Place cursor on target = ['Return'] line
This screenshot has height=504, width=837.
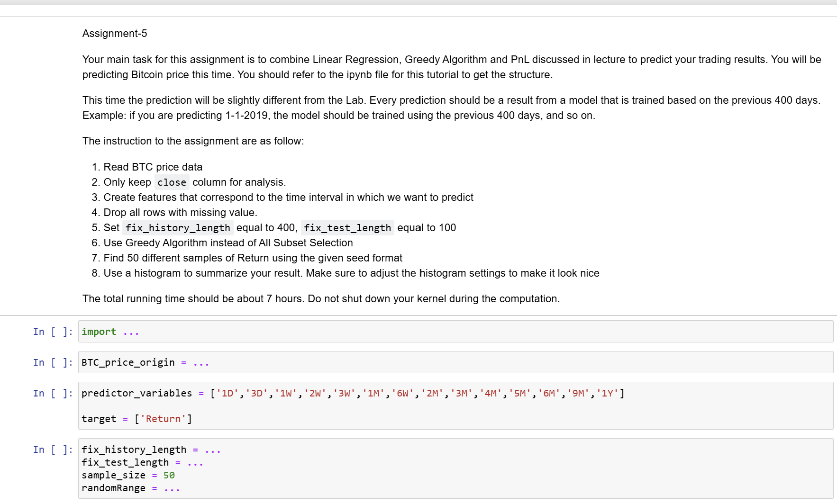pyautogui.click(x=136, y=419)
